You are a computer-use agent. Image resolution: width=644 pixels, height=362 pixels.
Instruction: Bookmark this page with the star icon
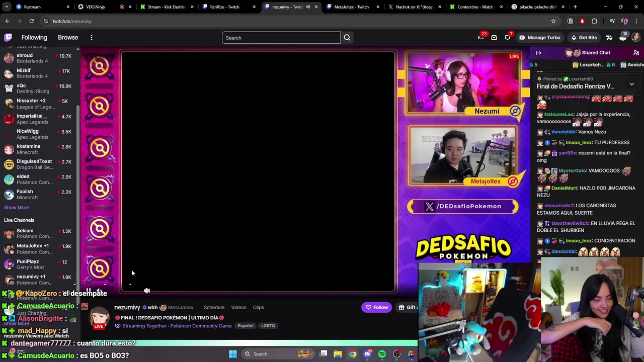pyautogui.click(x=553, y=21)
